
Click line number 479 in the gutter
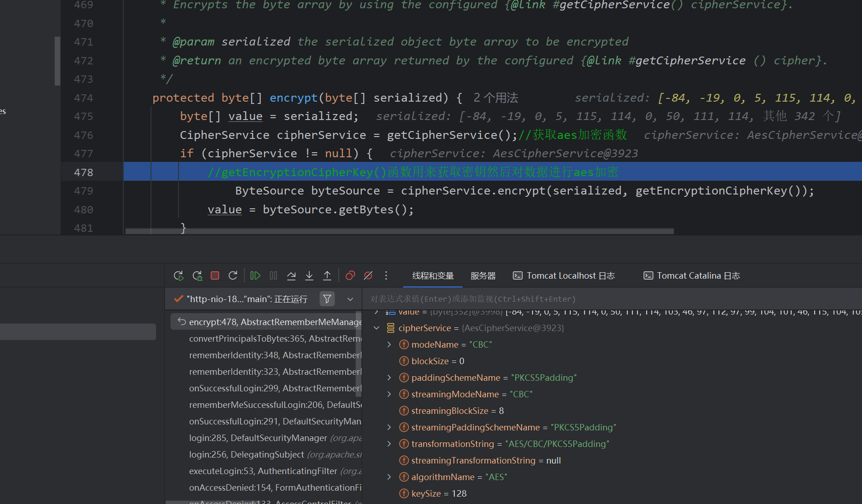[x=83, y=191]
